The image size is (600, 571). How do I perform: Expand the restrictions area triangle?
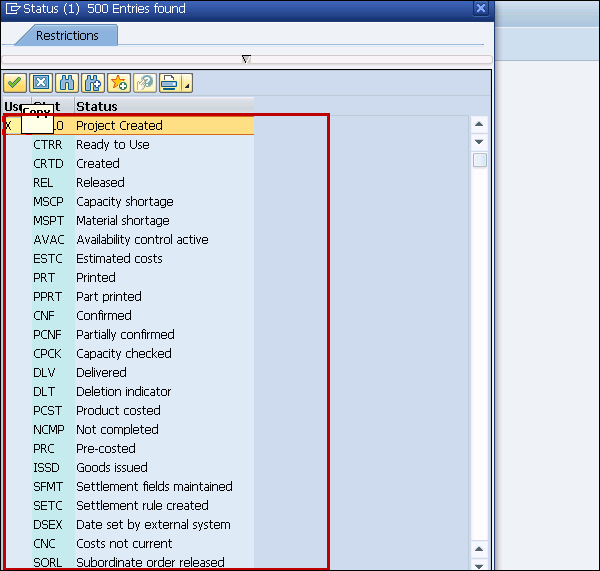point(246,59)
